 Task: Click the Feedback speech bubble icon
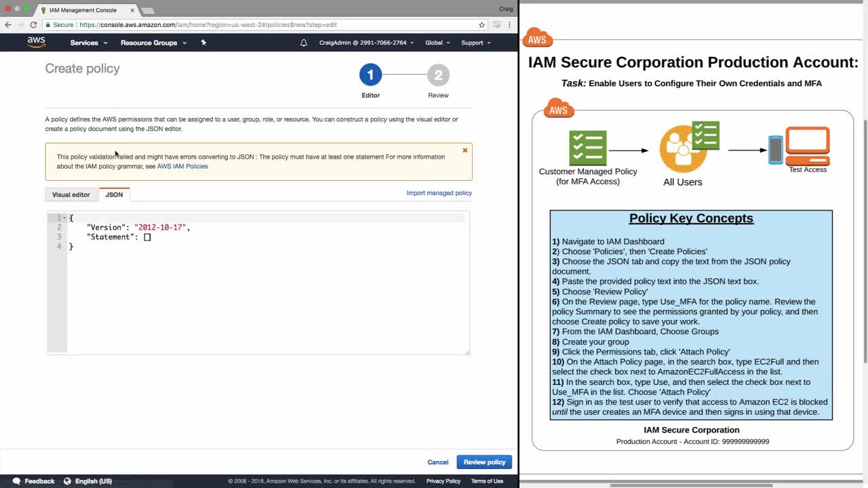coord(16,481)
